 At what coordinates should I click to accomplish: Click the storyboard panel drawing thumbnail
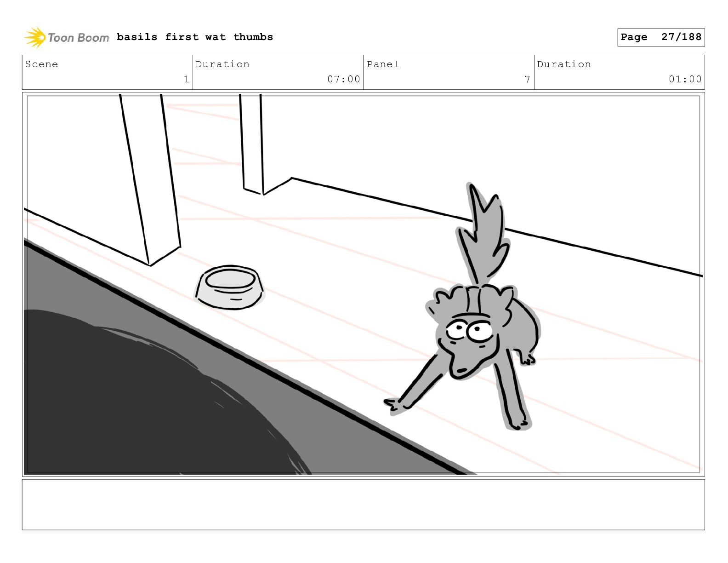[363, 284]
